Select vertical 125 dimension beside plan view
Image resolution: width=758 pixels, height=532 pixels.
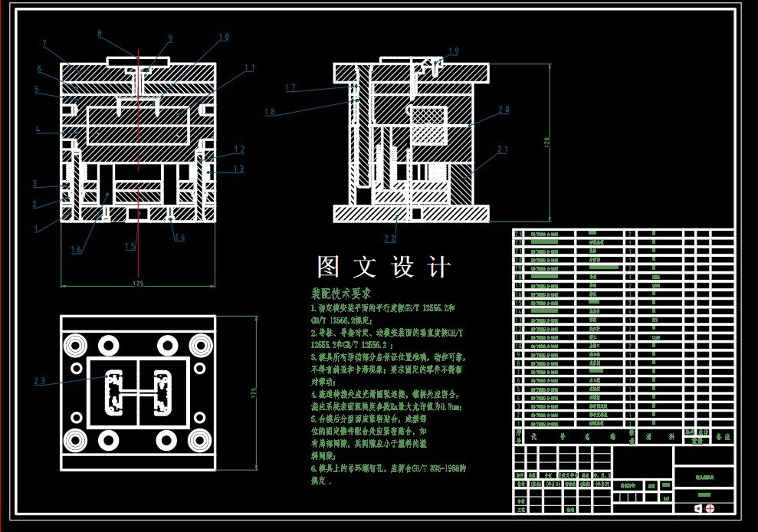[254, 392]
